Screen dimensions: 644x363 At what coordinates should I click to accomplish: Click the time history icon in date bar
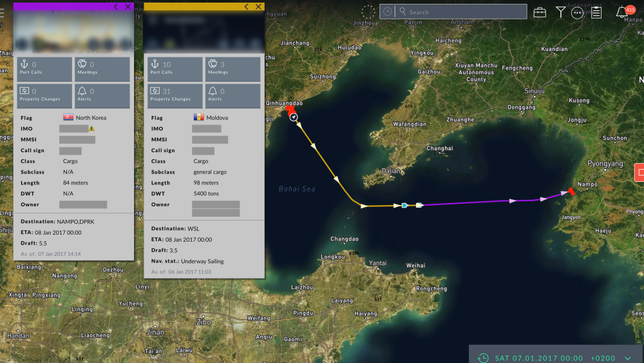click(x=482, y=358)
